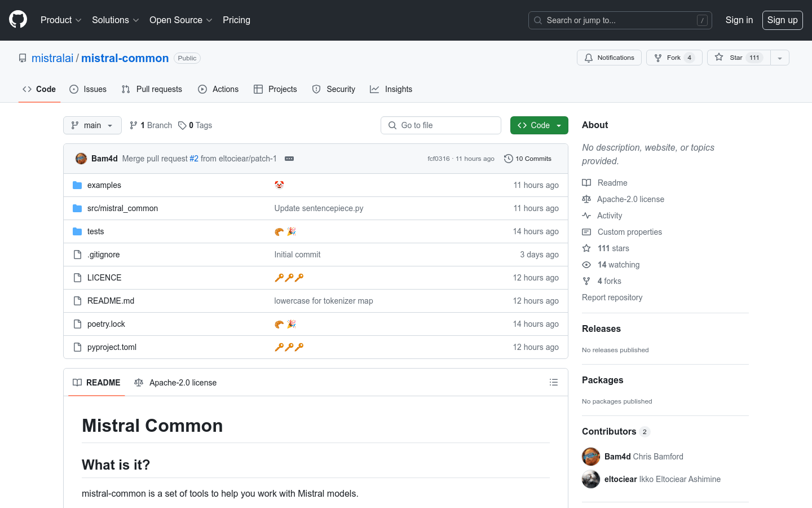Open the Product dropdown menu
This screenshot has height=508, width=812.
pyautogui.click(x=61, y=20)
